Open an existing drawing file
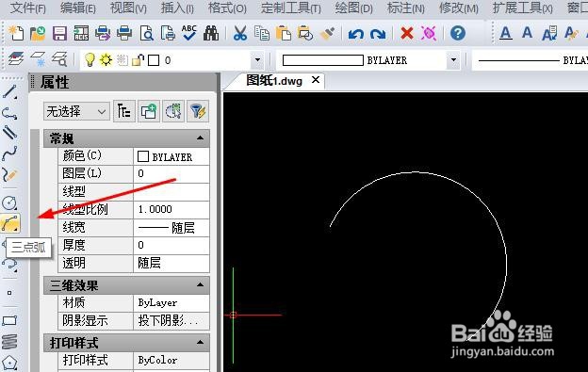Screen dimensions: 588x372 [38, 33]
